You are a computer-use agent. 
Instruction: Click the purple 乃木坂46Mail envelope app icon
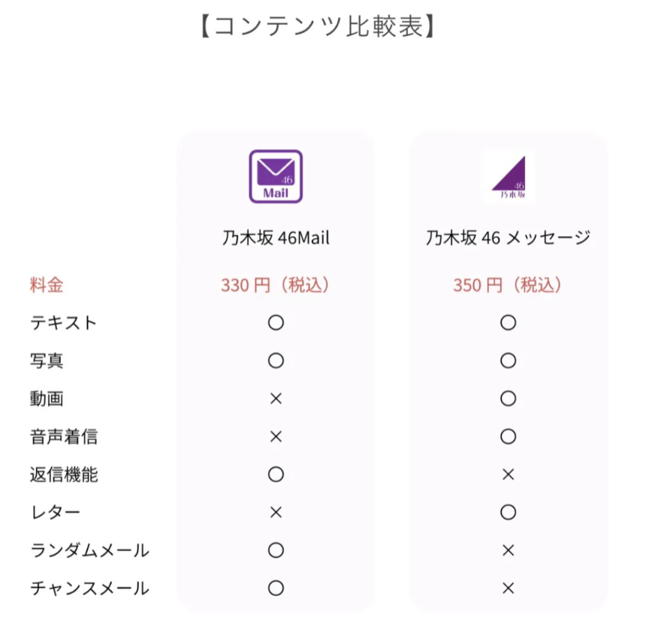(276, 176)
